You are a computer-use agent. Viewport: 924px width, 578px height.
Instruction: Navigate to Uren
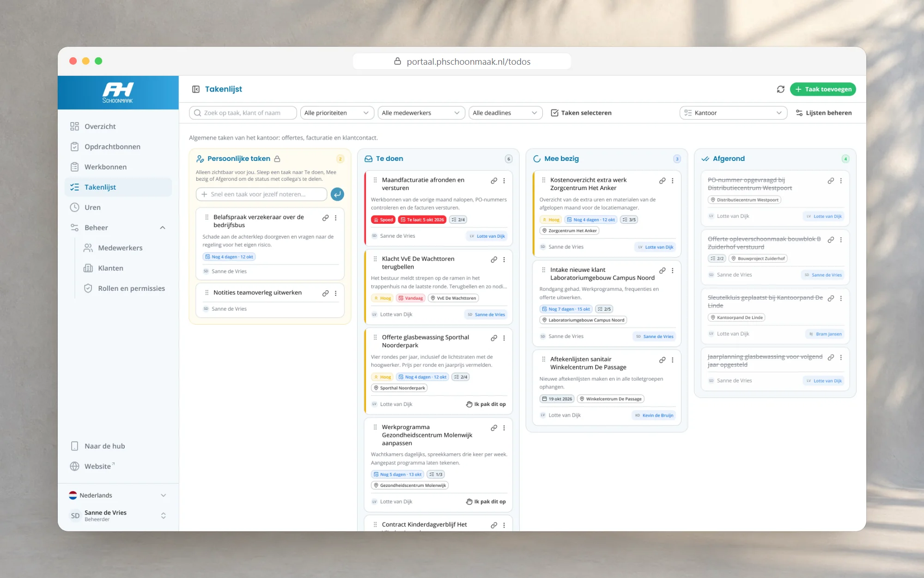pyautogui.click(x=118, y=207)
